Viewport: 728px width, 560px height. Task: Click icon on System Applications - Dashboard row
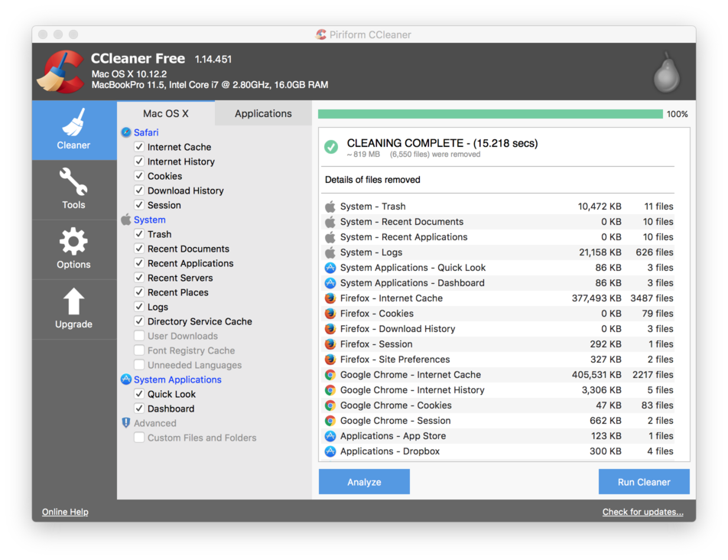coord(330,283)
